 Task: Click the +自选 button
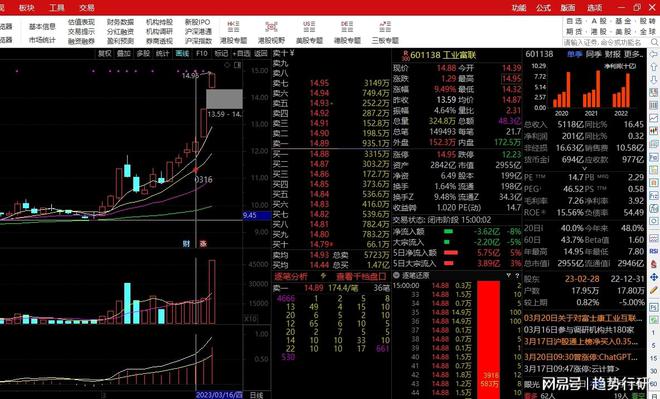(x=242, y=53)
